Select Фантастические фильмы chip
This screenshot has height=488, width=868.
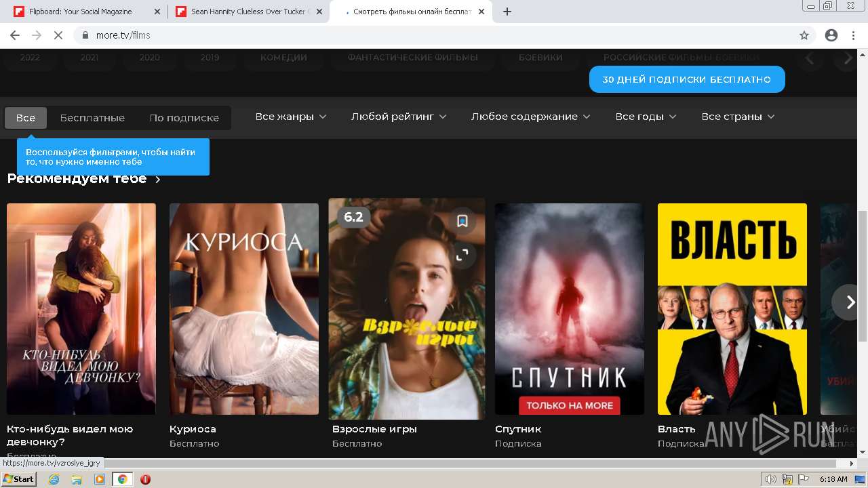pyautogui.click(x=413, y=58)
